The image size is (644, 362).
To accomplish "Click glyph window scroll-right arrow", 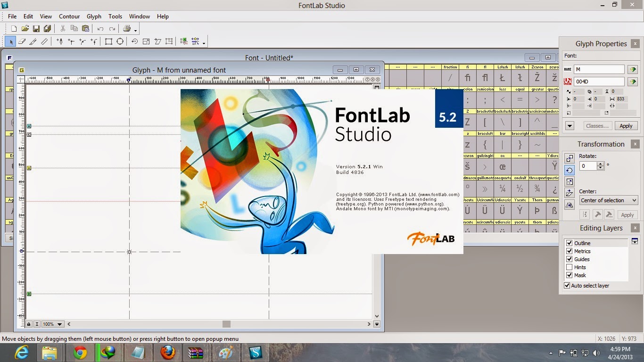I will tap(369, 324).
